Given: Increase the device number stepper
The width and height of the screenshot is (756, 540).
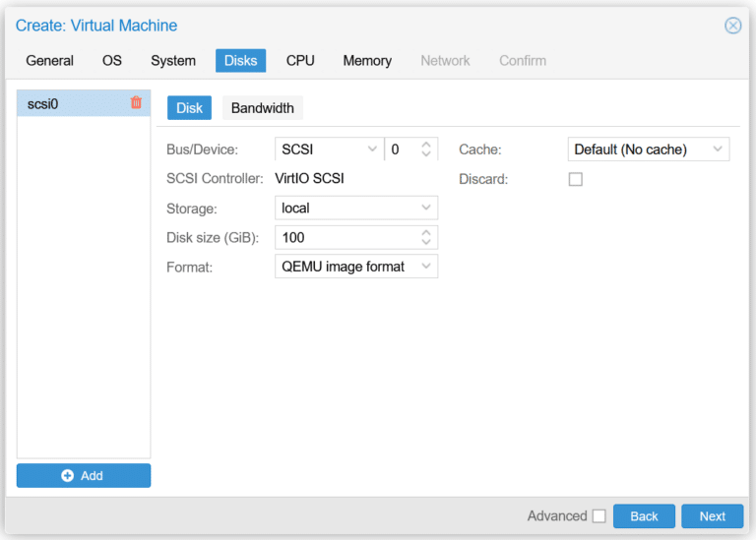Looking at the screenshot, I should [x=425, y=144].
